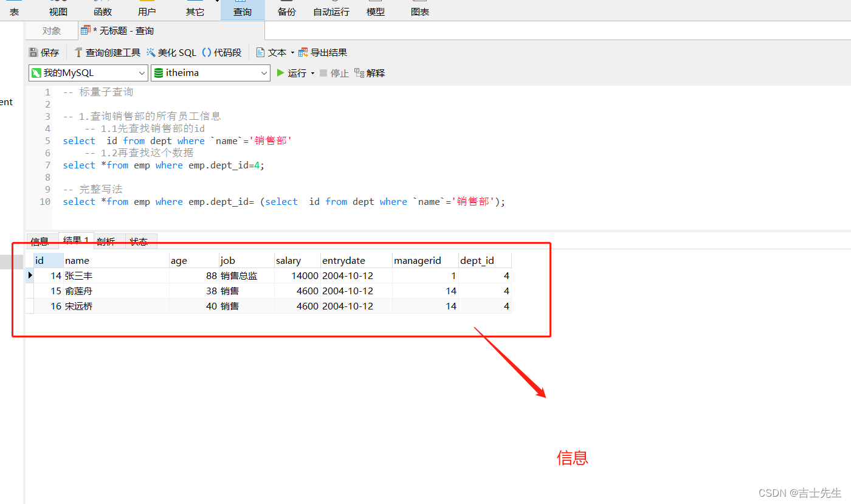Click SQL line 7 select statement
851x504 pixels.
pyautogui.click(x=164, y=165)
